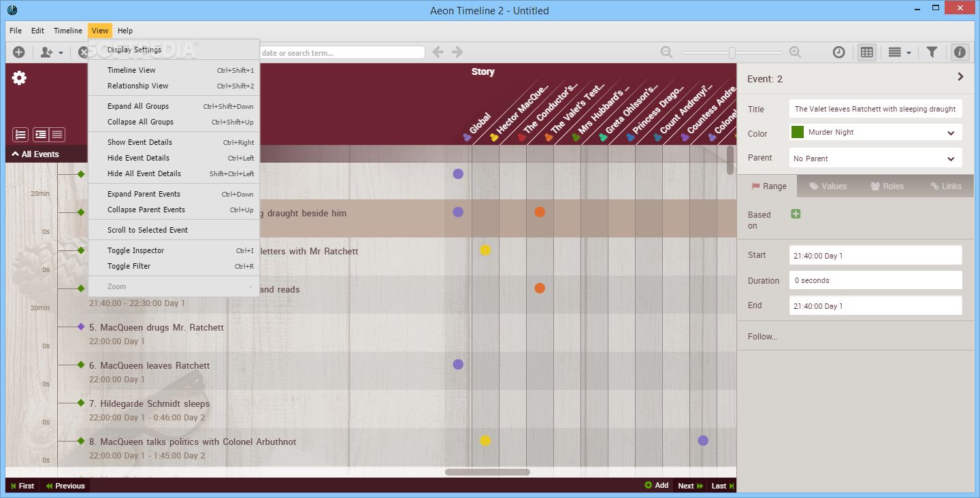Image resolution: width=980 pixels, height=498 pixels.
Task: Select the numbered list view mode
Action: pos(20,135)
